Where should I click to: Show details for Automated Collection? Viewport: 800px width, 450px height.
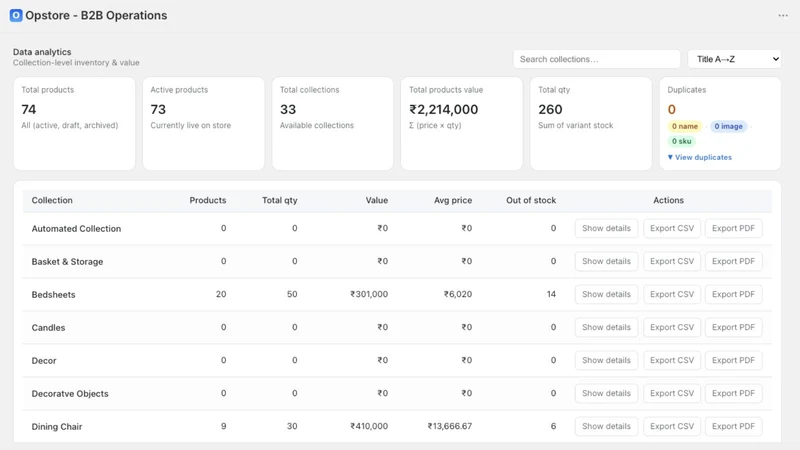606,228
